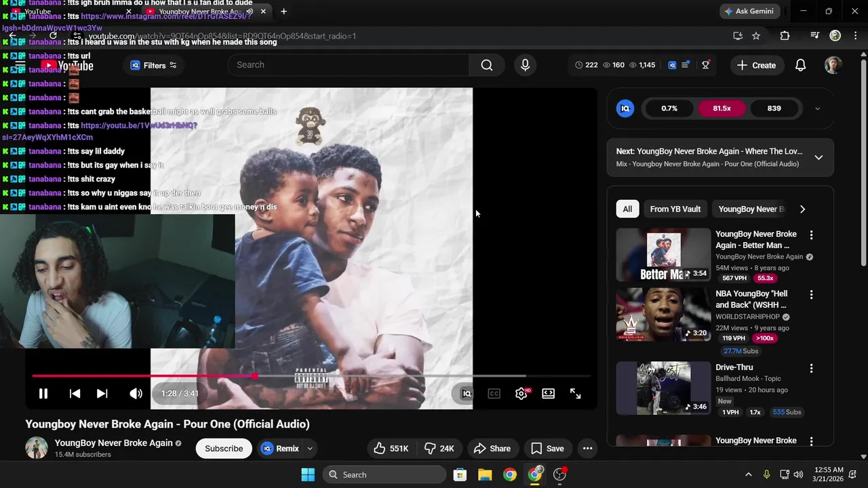Open a new Chrome tab

tap(283, 11)
